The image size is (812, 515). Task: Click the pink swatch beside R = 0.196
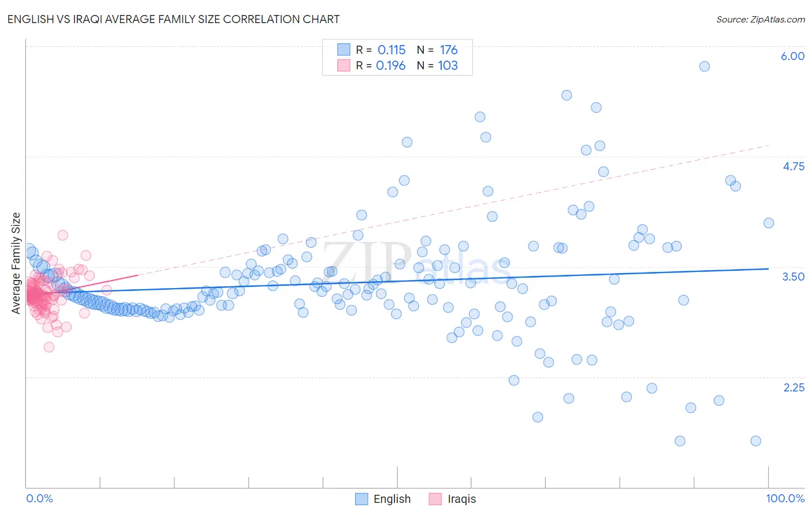pyautogui.click(x=344, y=65)
